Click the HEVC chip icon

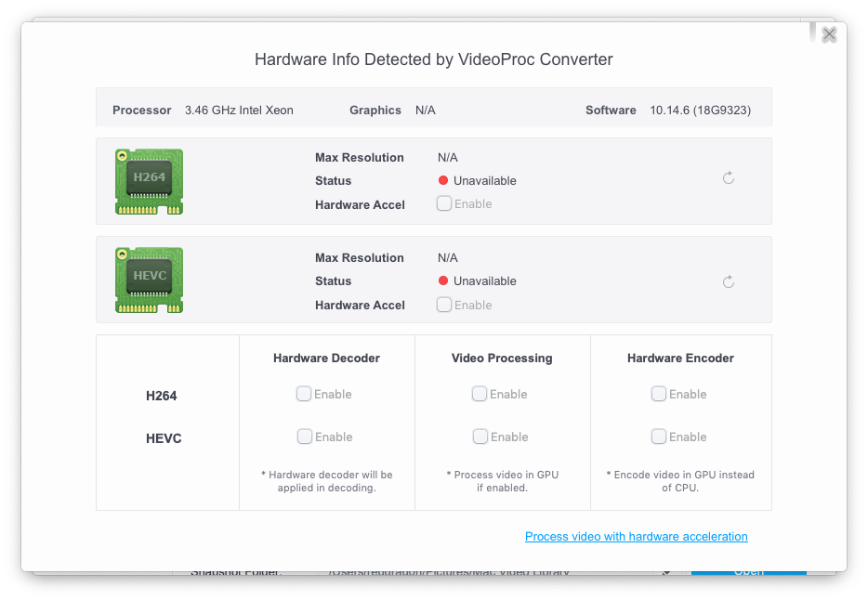(149, 280)
